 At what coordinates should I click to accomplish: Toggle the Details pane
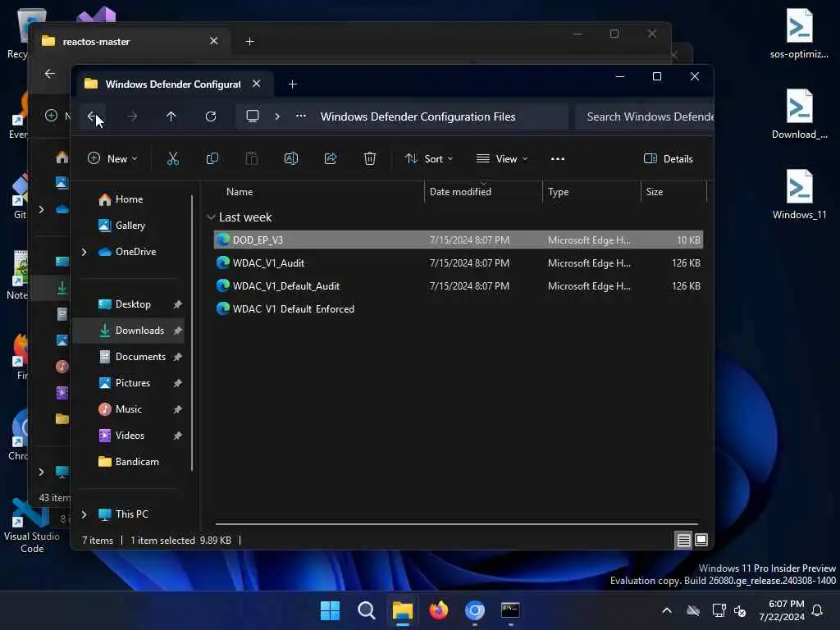[668, 158]
